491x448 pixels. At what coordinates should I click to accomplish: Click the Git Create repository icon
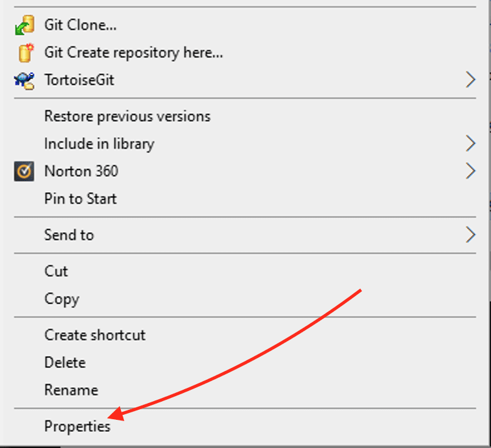tap(24, 53)
